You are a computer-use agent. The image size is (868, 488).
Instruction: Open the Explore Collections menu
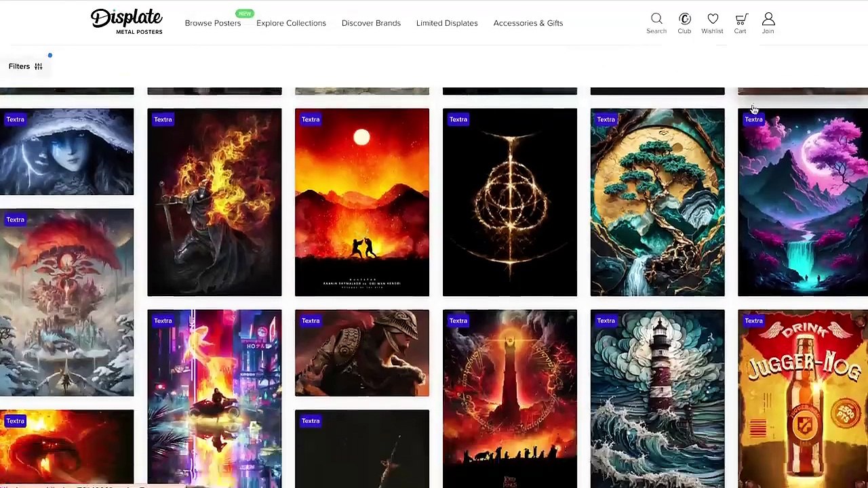[291, 23]
